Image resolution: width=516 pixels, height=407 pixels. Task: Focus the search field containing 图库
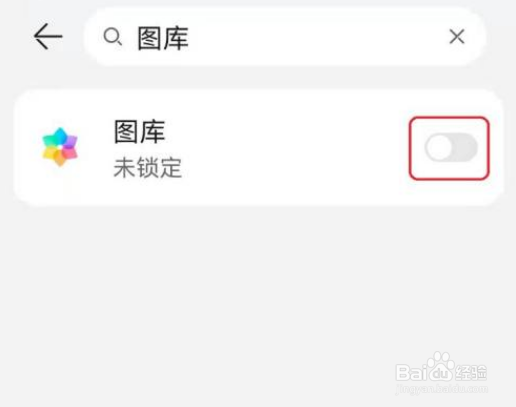pos(284,37)
